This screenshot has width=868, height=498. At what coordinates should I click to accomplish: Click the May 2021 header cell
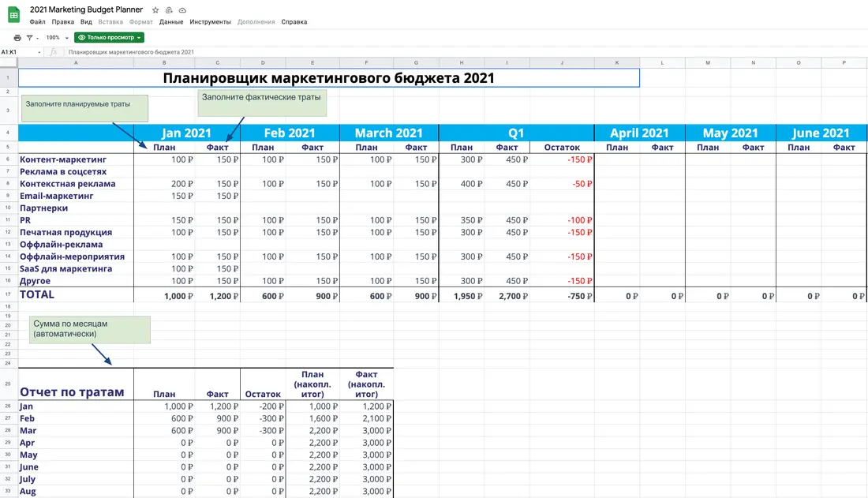(730, 133)
